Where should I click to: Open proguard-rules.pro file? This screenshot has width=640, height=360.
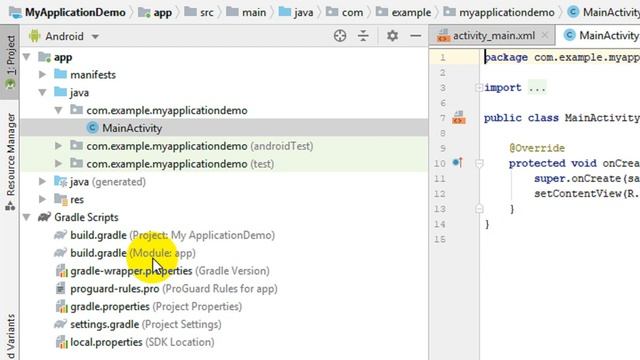pos(174,289)
